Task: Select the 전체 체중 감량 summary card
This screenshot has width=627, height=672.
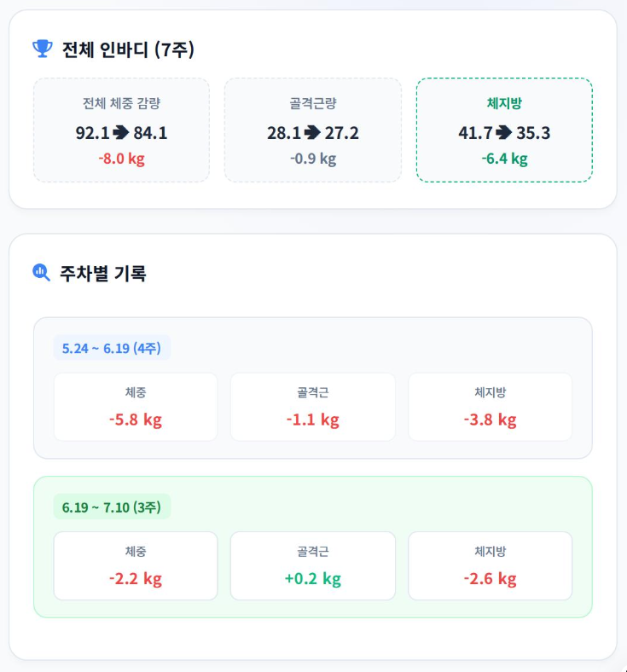Action: click(x=122, y=130)
